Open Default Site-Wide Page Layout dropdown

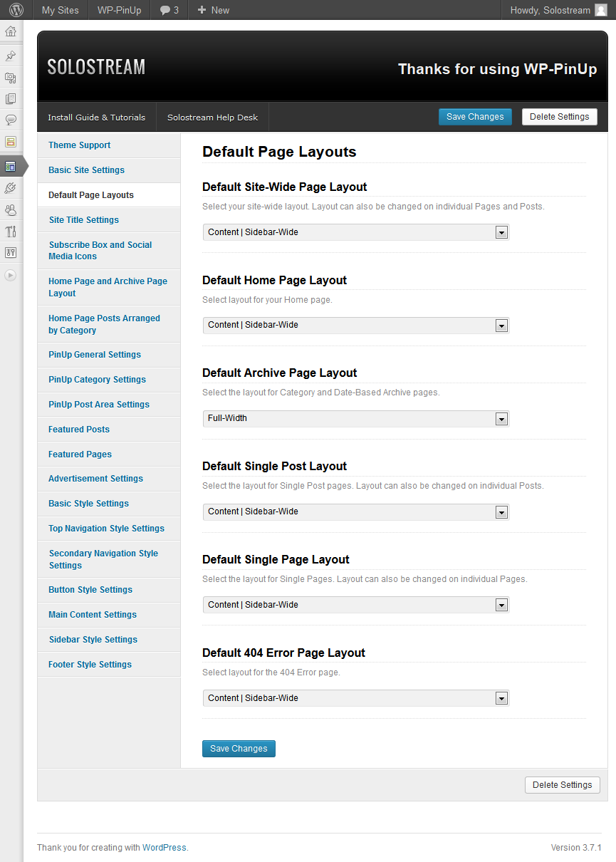pos(356,232)
